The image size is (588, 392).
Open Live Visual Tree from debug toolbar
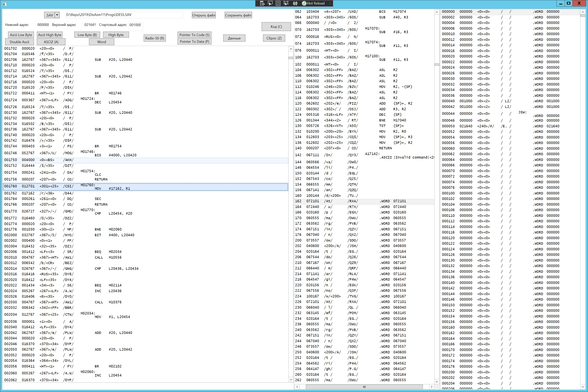click(262, 3)
